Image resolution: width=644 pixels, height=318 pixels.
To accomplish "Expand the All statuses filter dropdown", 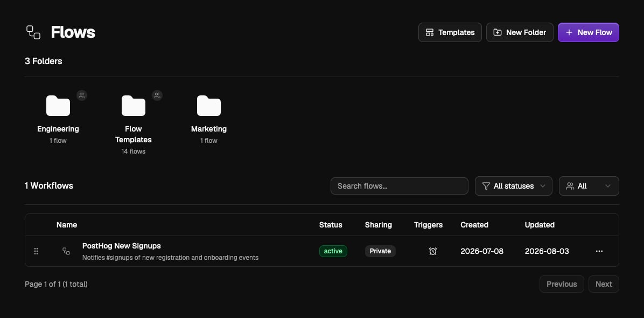I will 513,186.
